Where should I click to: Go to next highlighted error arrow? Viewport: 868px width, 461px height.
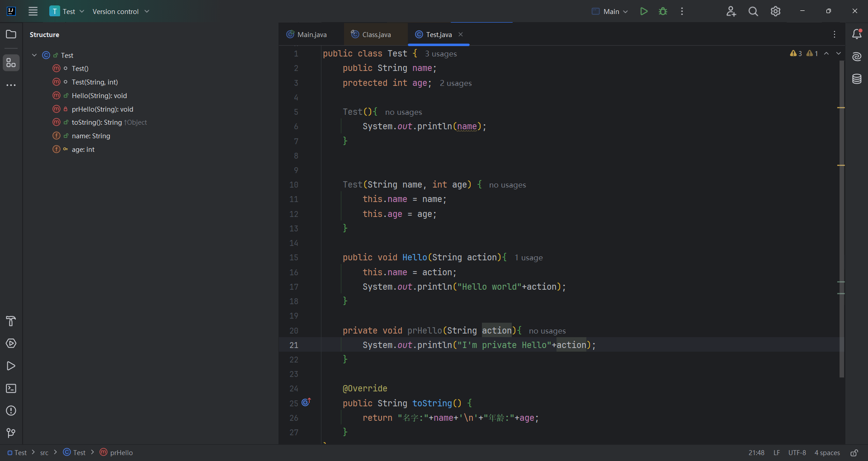click(839, 53)
